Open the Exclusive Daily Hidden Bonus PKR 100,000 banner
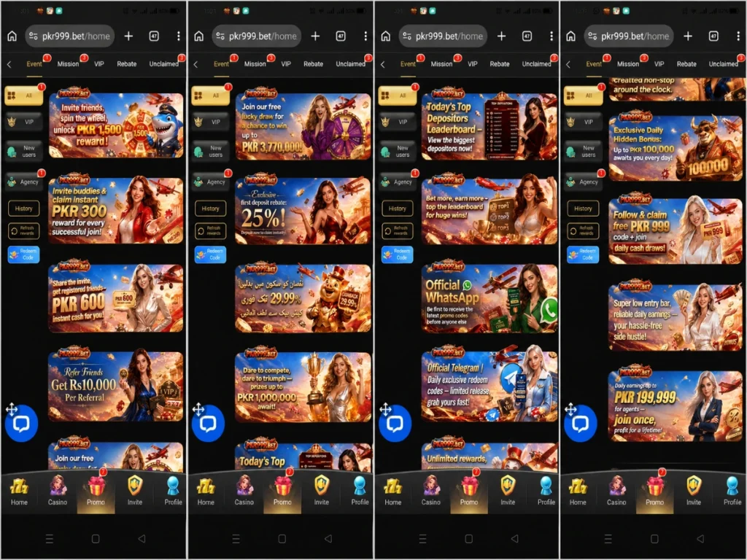 (676, 147)
